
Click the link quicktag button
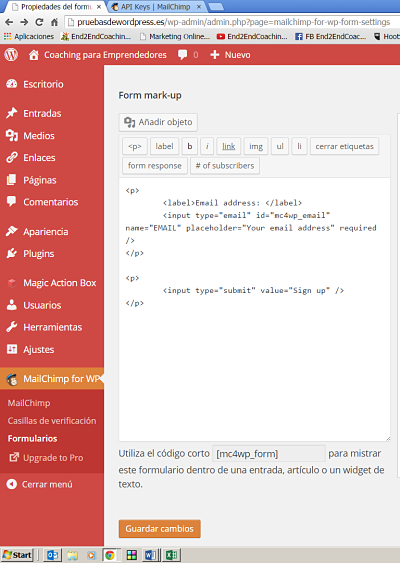(228, 146)
